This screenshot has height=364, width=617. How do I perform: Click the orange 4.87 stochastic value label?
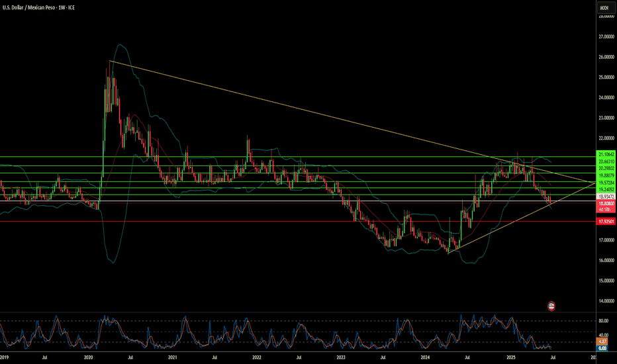tap(602, 341)
